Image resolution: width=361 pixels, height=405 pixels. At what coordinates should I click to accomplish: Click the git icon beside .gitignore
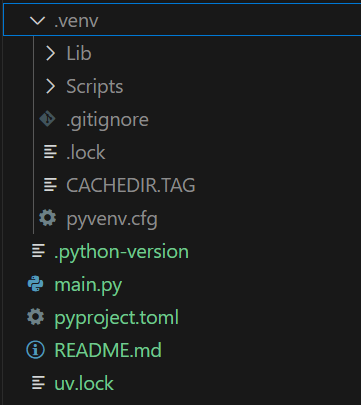47,119
